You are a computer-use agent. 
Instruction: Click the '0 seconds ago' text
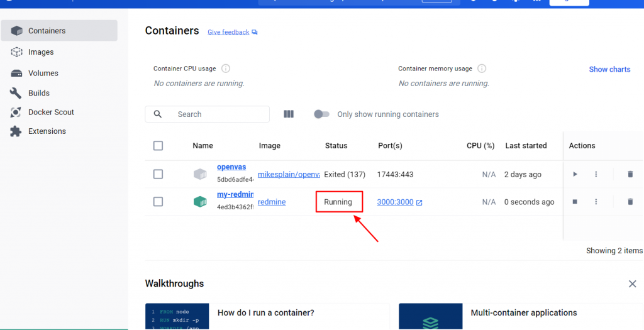coord(530,202)
